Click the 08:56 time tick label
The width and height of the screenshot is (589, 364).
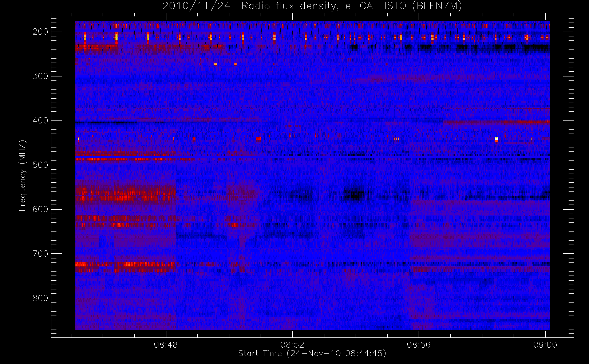pyautogui.click(x=419, y=345)
